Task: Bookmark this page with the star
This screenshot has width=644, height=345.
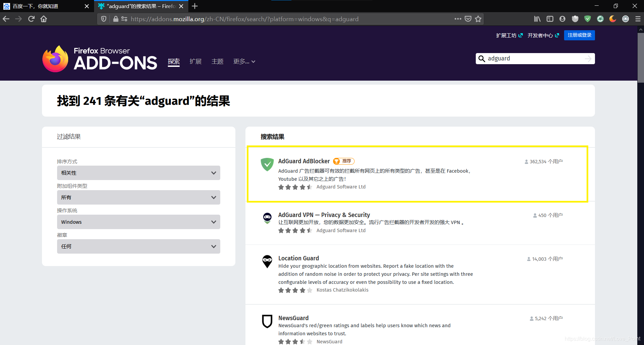Action: (478, 19)
